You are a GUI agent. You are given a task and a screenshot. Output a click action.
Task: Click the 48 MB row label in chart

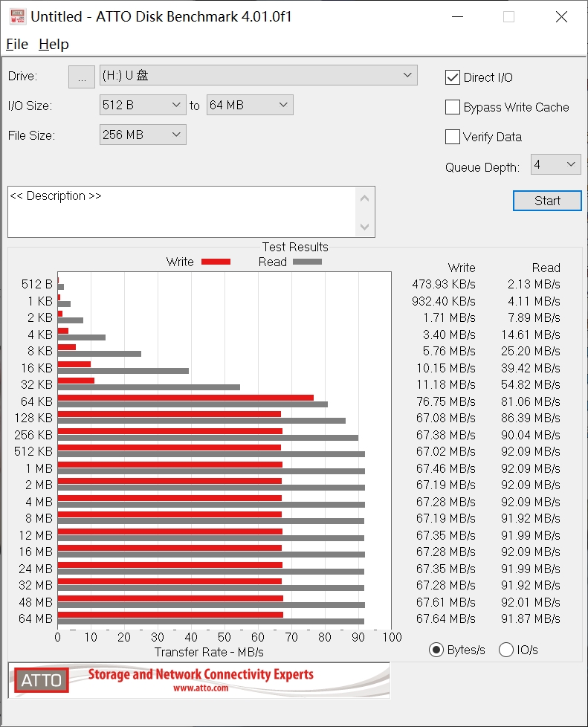click(36, 602)
